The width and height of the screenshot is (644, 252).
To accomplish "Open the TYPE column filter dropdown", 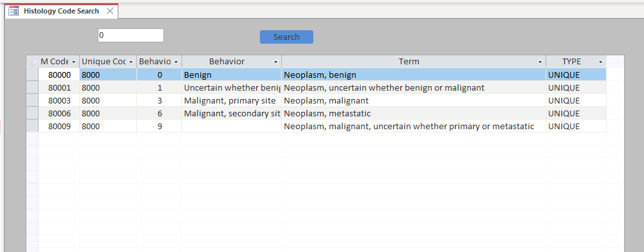I will 600,62.
